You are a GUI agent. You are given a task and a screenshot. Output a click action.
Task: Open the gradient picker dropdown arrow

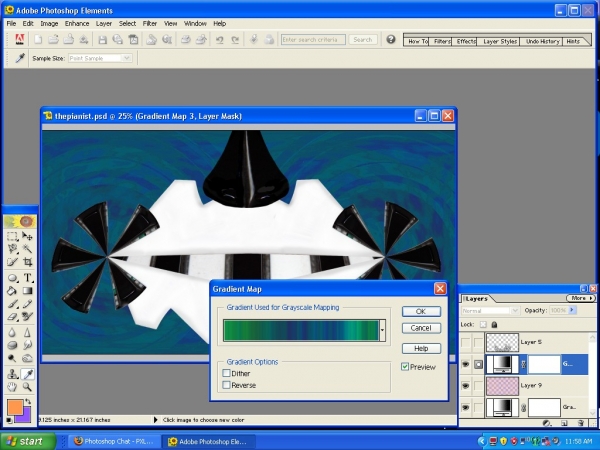coord(382,331)
